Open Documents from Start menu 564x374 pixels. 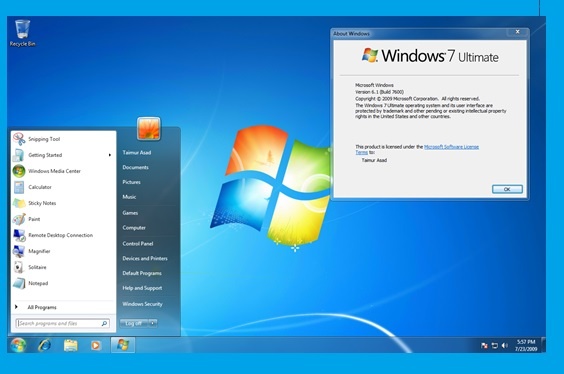pos(135,167)
